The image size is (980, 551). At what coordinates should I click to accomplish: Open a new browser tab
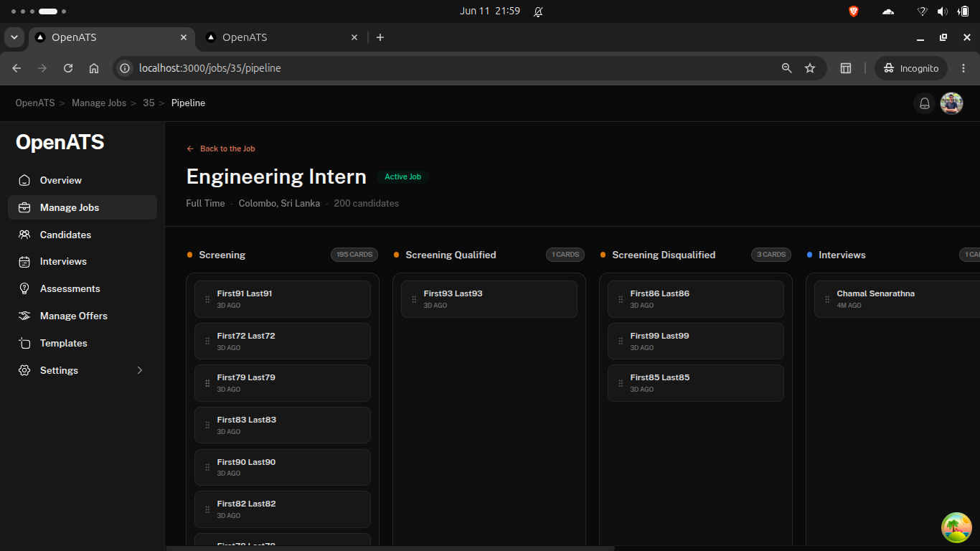pos(380,37)
